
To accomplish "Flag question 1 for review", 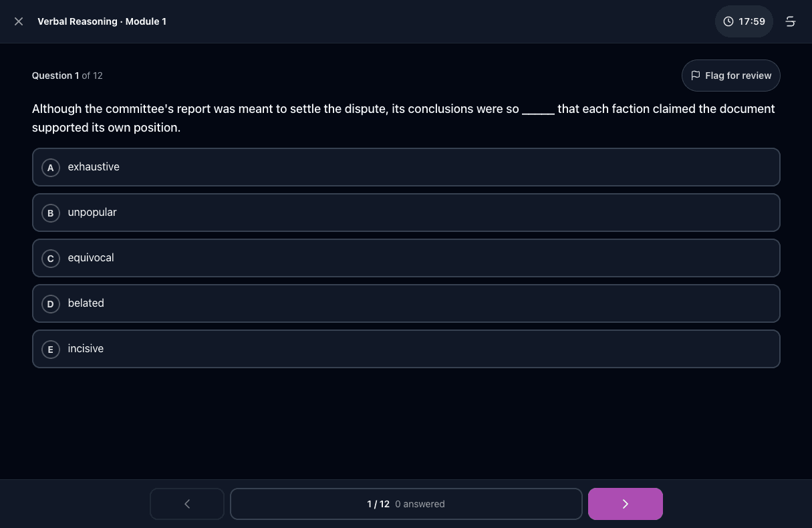I will tap(731, 76).
